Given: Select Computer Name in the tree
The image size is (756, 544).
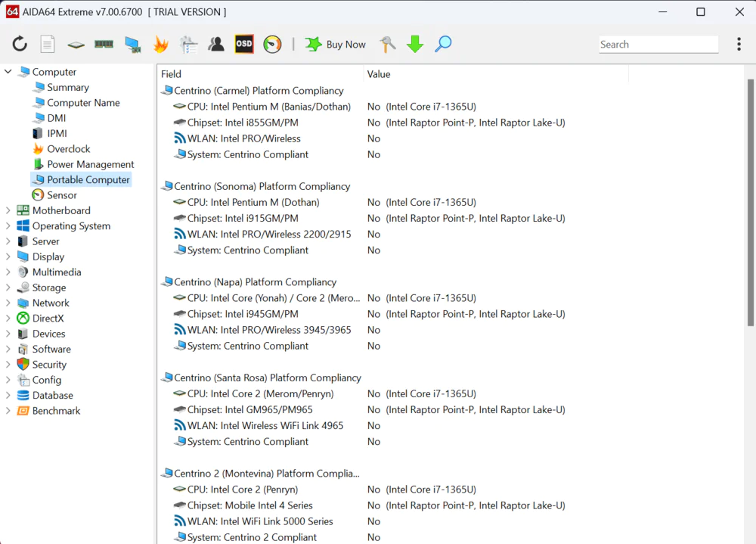Looking at the screenshot, I should click(x=83, y=103).
